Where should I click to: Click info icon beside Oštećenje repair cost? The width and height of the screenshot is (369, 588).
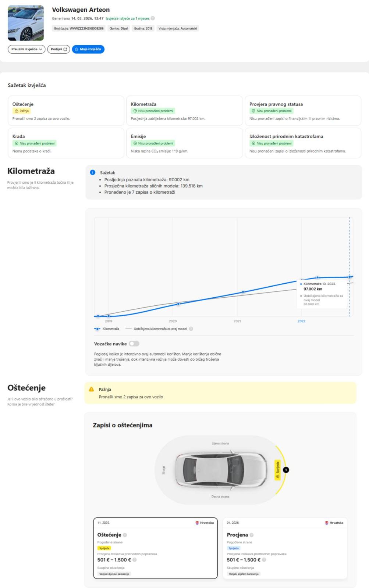[135, 560]
